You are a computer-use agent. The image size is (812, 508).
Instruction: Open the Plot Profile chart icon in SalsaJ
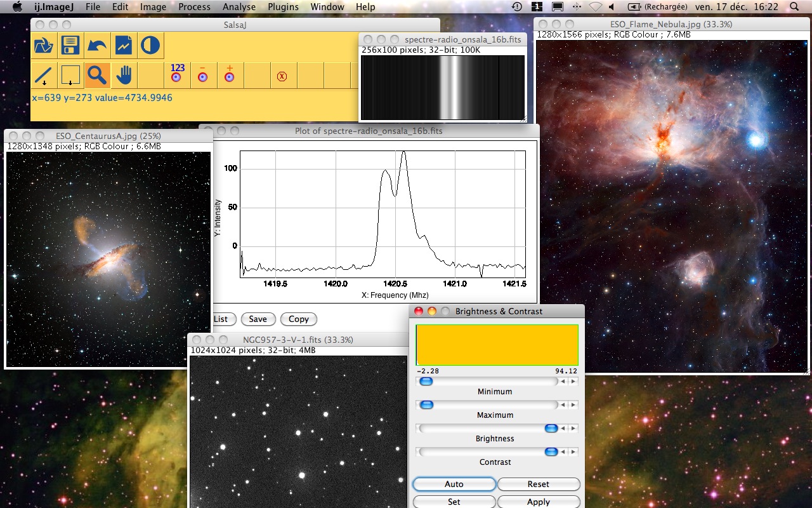(x=123, y=46)
